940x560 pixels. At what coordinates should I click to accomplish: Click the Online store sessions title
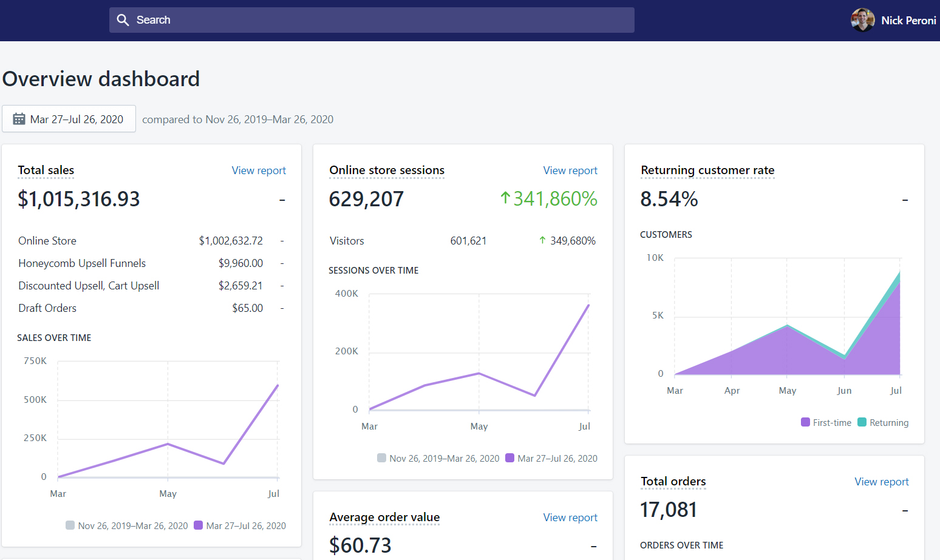pyautogui.click(x=387, y=170)
